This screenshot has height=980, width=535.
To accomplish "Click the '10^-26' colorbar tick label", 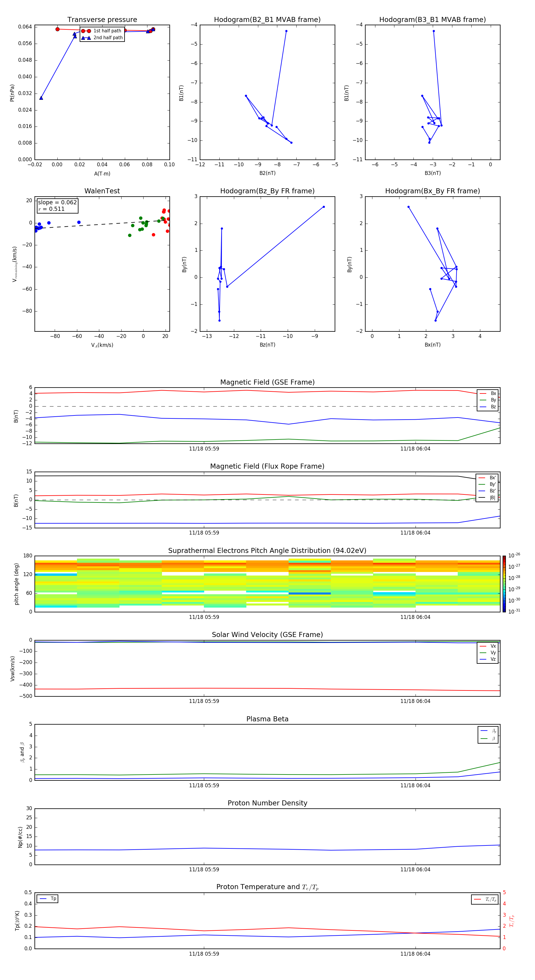I will (514, 555).
